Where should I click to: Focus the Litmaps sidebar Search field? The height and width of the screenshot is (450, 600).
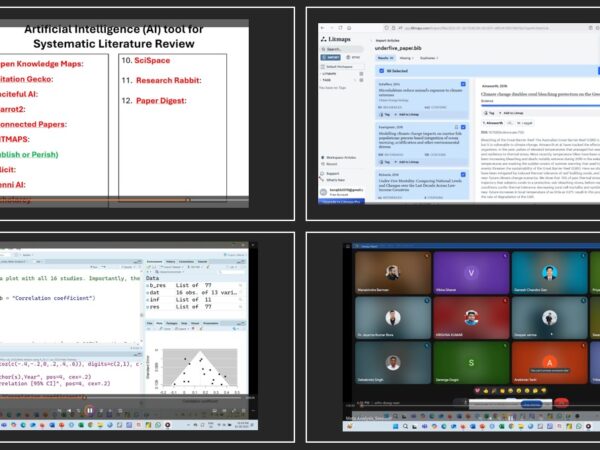342,49
